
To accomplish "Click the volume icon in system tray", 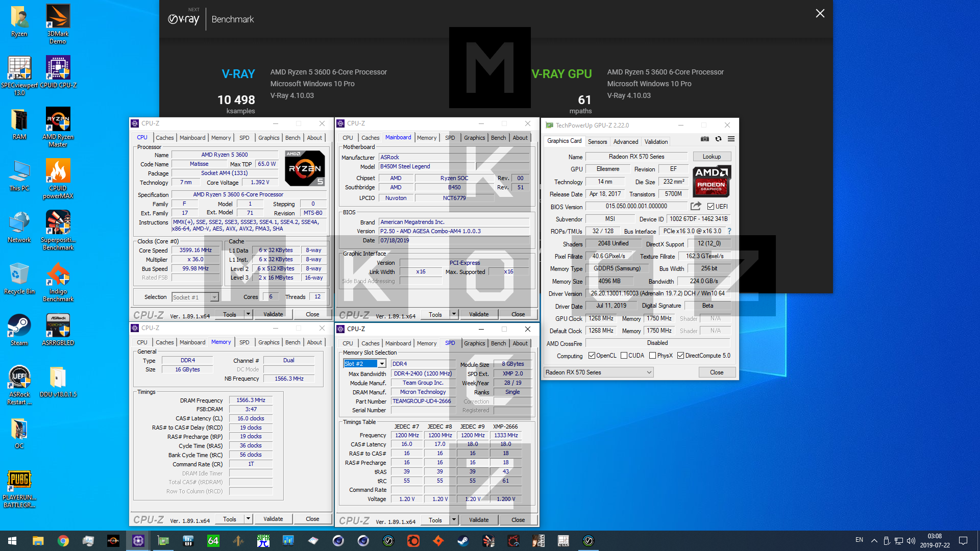I will (911, 541).
